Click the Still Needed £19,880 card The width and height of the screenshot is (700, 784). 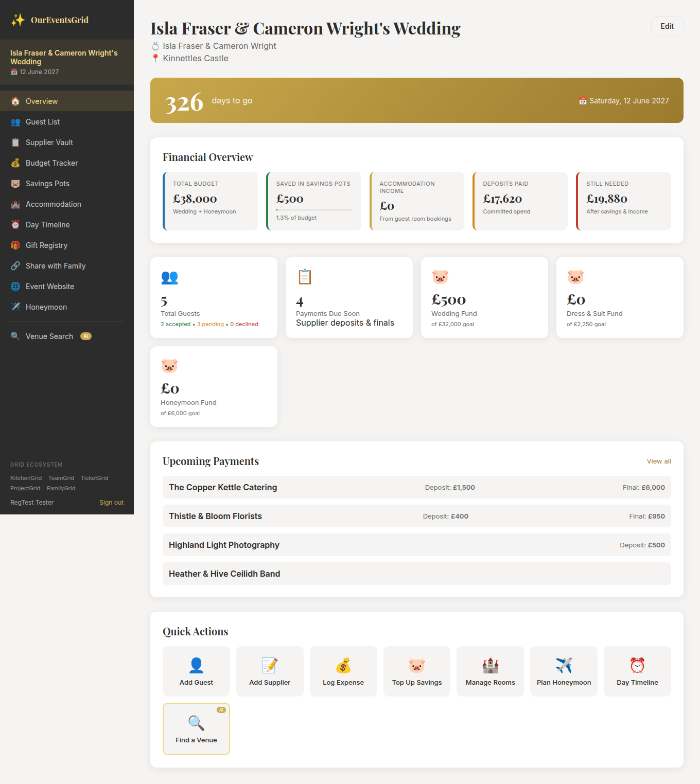pyautogui.click(x=623, y=201)
